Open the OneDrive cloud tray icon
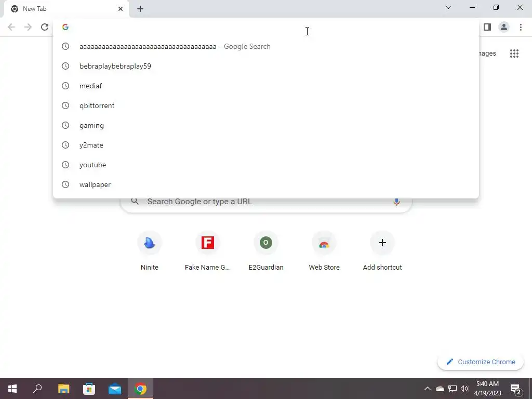This screenshot has width=532, height=399. click(440, 389)
